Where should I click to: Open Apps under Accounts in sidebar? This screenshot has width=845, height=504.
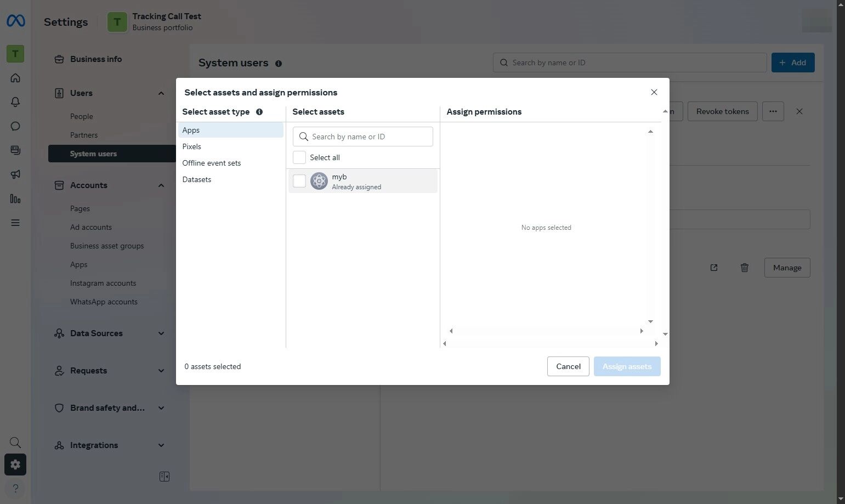79,264
